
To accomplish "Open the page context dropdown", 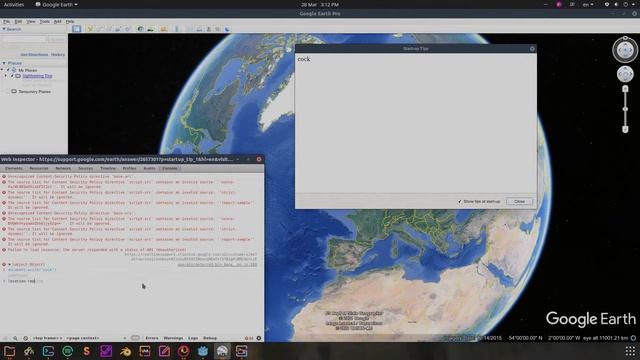I will coord(83,338).
